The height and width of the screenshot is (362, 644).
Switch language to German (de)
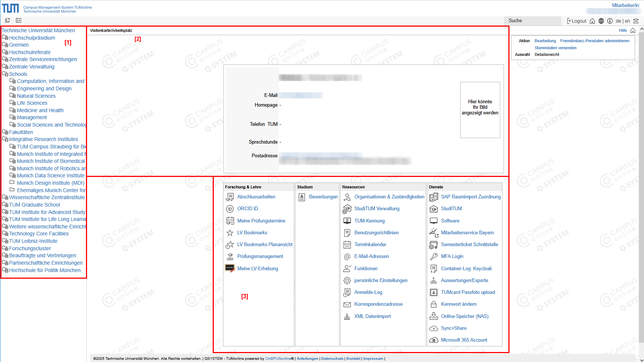[618, 21]
